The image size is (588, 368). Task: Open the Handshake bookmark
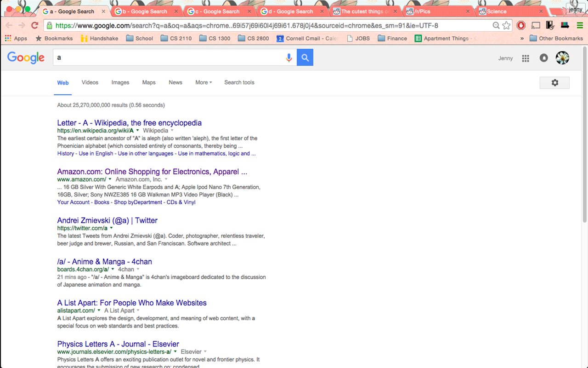coord(99,39)
